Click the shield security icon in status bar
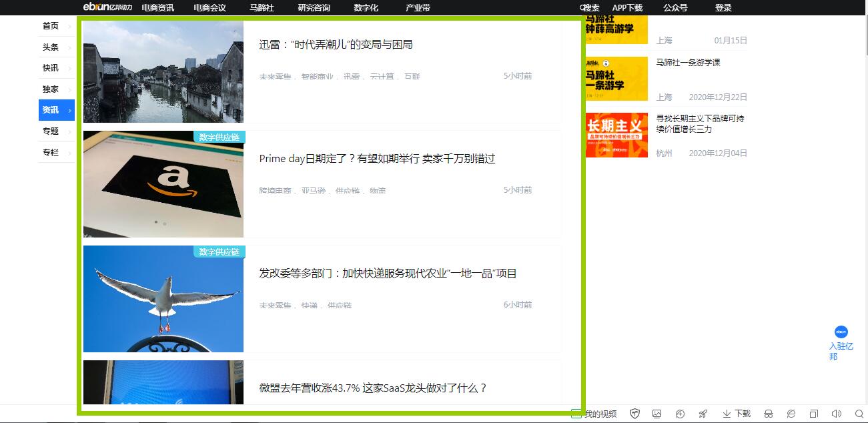The height and width of the screenshot is (423, 868). tap(634, 414)
